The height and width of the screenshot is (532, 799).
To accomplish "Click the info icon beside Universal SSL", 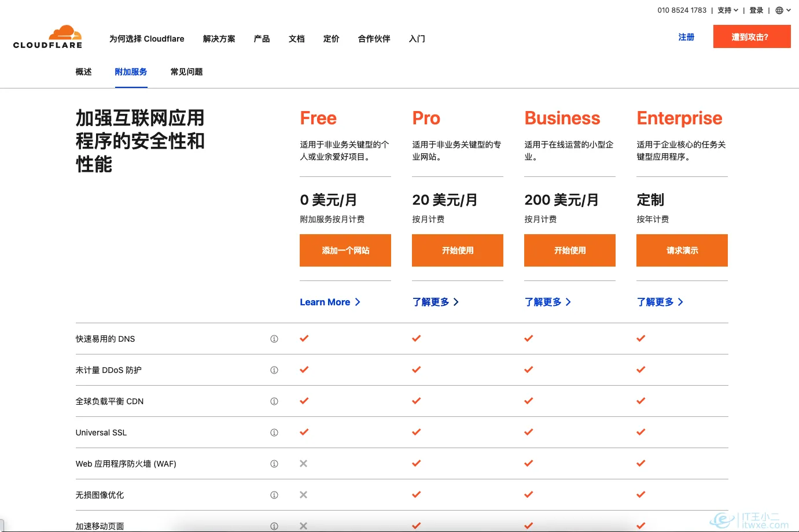I will [x=274, y=432].
